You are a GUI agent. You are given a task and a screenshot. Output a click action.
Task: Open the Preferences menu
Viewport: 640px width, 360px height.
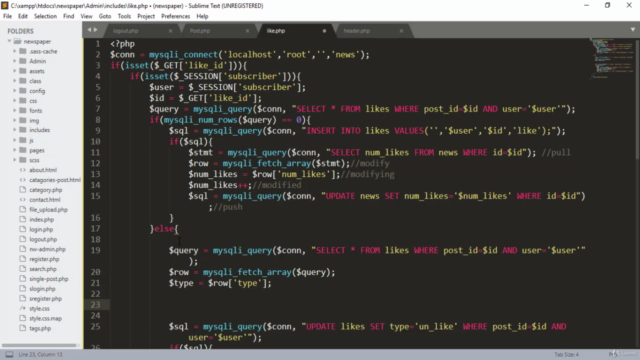pyautogui.click(x=176, y=16)
